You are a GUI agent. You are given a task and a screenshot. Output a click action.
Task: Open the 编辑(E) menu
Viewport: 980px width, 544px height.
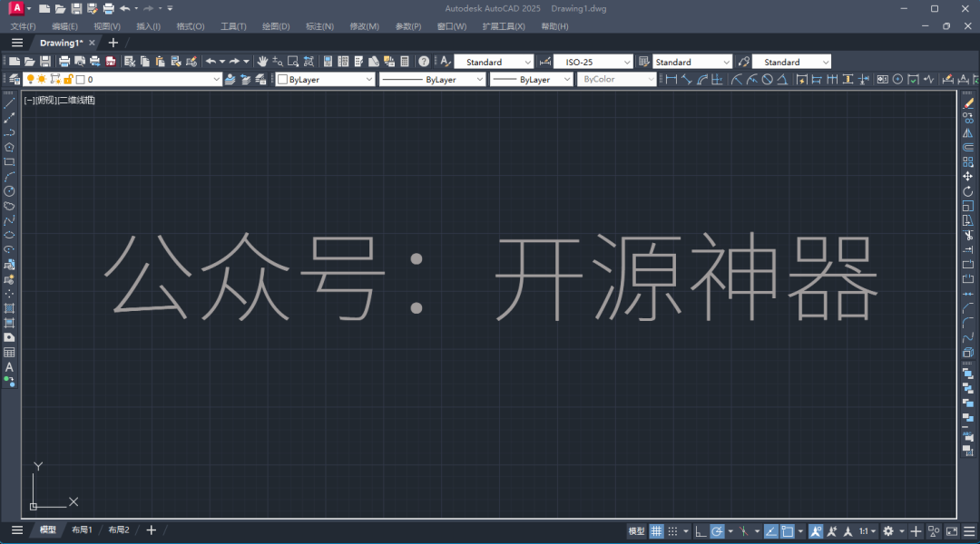coord(65,26)
